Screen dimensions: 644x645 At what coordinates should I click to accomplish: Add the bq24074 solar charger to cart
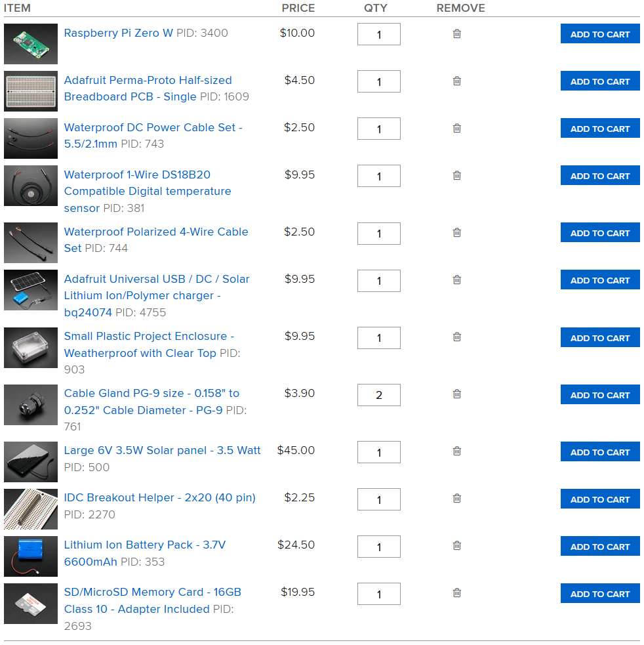click(x=599, y=280)
